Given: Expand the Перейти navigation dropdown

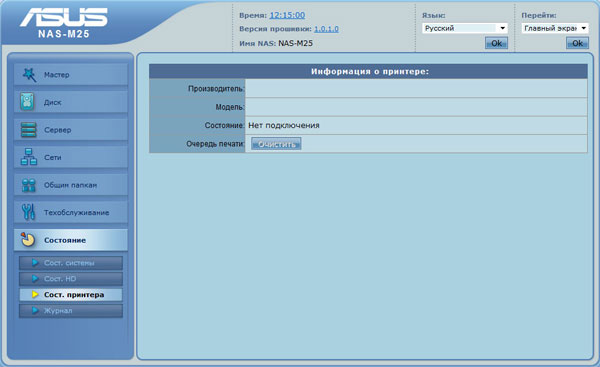Looking at the screenshot, I should point(555,28).
